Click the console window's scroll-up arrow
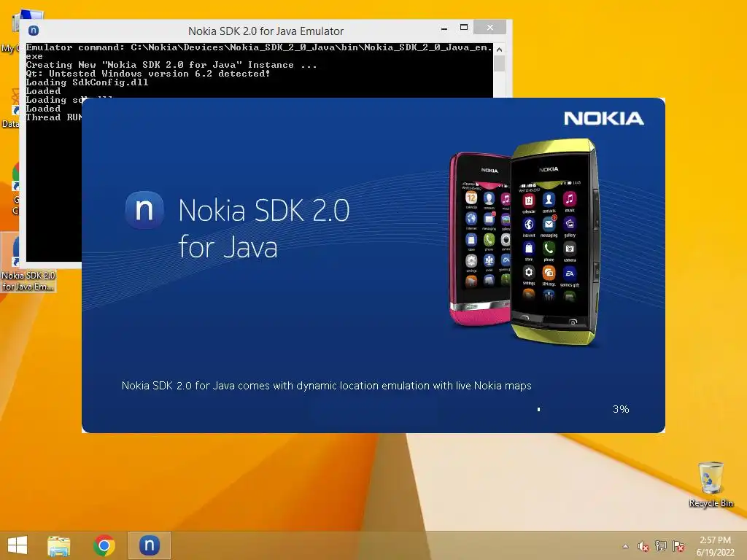 (x=499, y=50)
